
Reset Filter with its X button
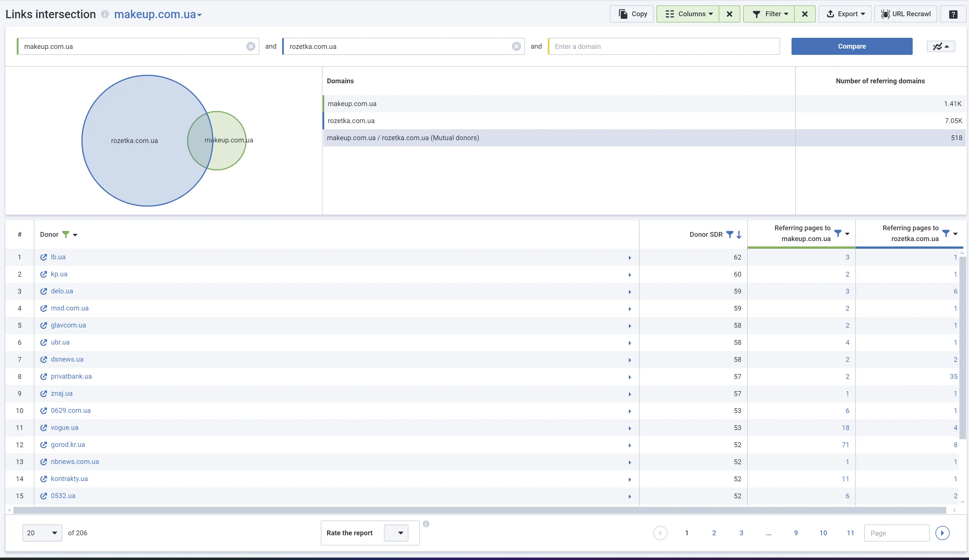804,14
